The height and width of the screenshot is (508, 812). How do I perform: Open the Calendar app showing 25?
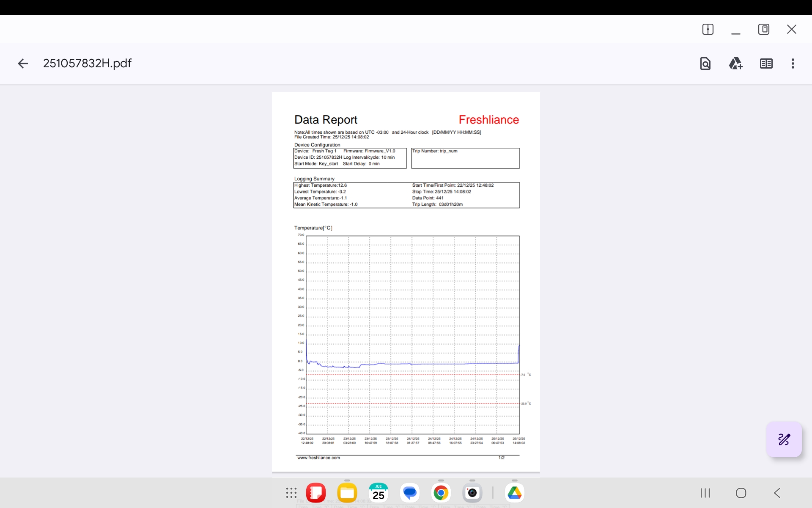point(378,493)
